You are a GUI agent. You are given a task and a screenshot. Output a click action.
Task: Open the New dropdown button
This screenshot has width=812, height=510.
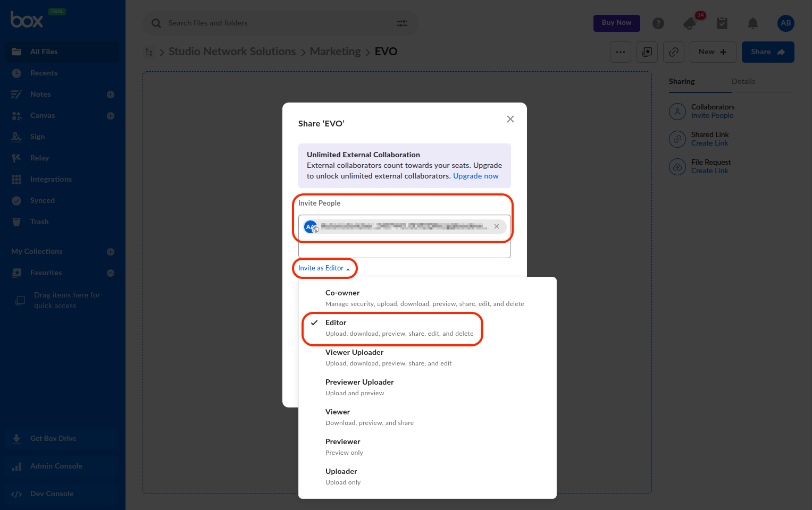tap(713, 52)
